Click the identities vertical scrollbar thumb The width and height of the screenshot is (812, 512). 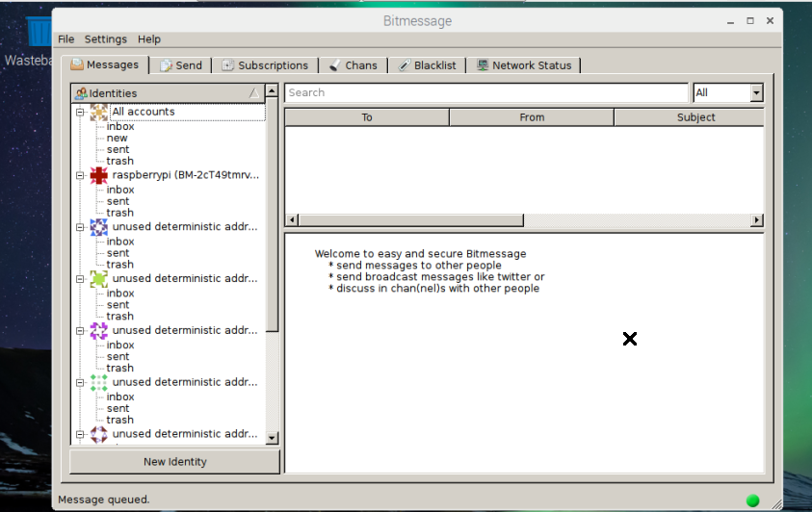pyautogui.click(x=272, y=215)
